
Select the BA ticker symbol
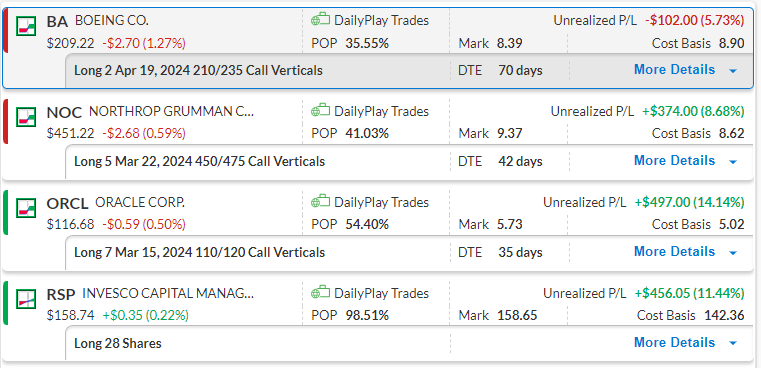coord(57,22)
